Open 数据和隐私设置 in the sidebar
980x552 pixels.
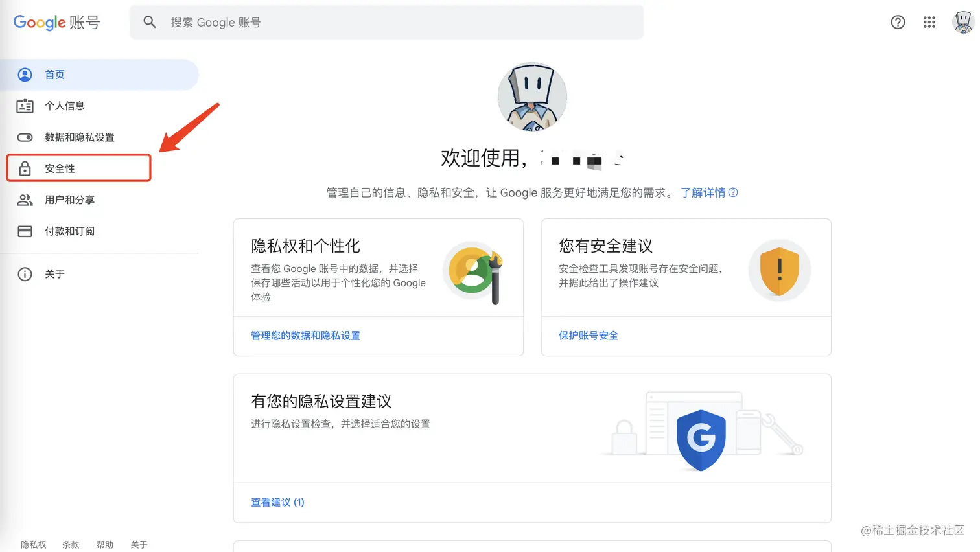pyautogui.click(x=99, y=137)
